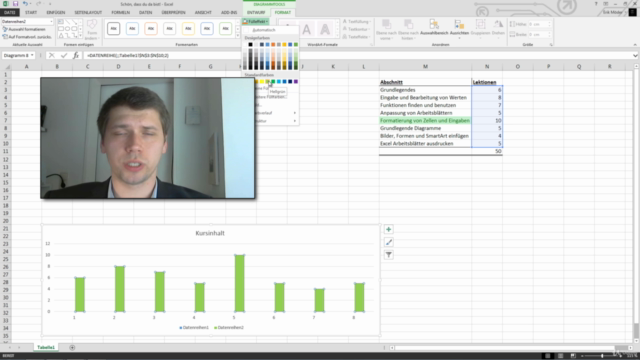The height and width of the screenshot is (360, 640).
Task: Select the Tabelle1 sheet tab
Action: tap(46, 347)
